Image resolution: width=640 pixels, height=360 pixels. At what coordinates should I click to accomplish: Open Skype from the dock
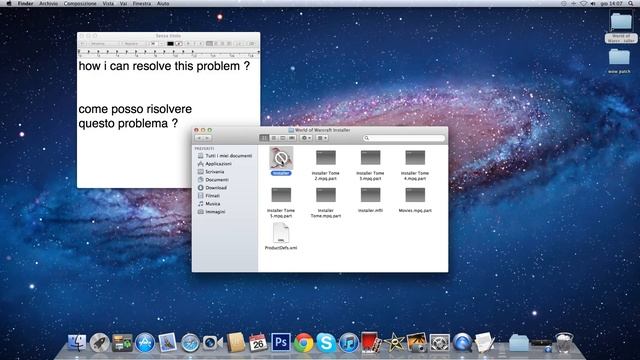point(326,343)
